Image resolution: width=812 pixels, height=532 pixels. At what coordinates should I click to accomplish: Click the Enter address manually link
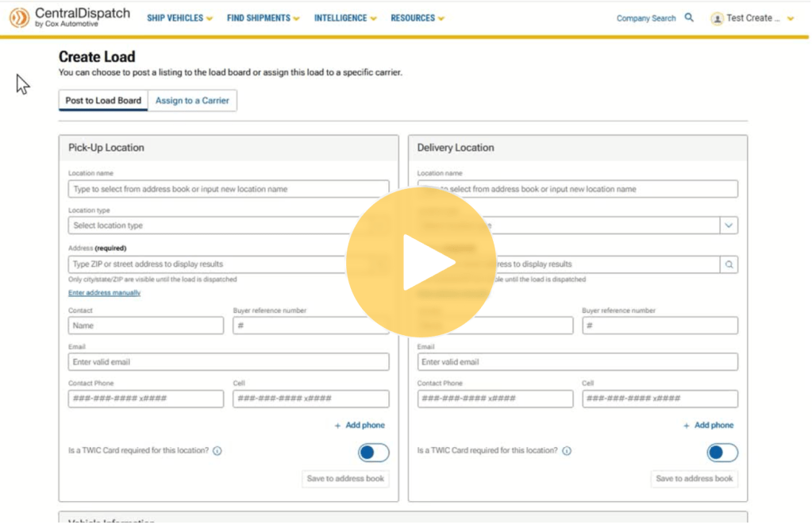coord(104,293)
